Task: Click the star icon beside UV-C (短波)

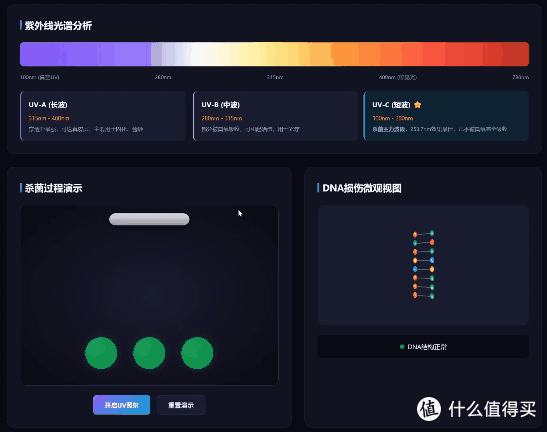Action: 418,105
